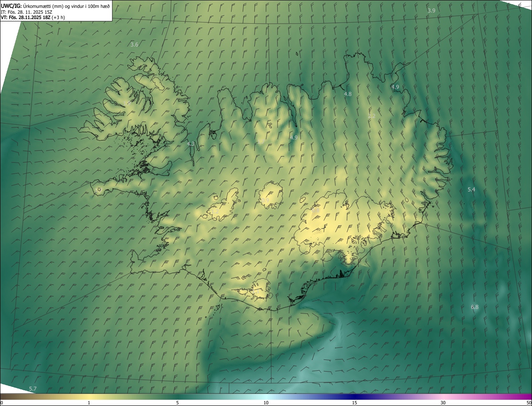The width and height of the screenshot is (532, 406).
Task: Select the 15 tick on the color scale
Action: (355, 403)
